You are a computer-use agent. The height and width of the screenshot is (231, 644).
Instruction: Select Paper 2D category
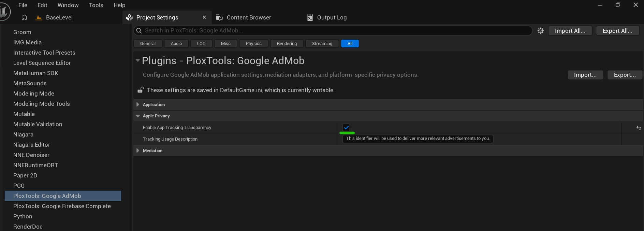coord(25,175)
